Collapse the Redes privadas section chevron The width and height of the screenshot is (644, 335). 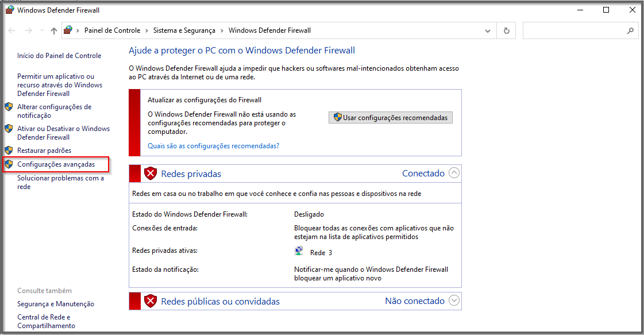click(x=454, y=172)
